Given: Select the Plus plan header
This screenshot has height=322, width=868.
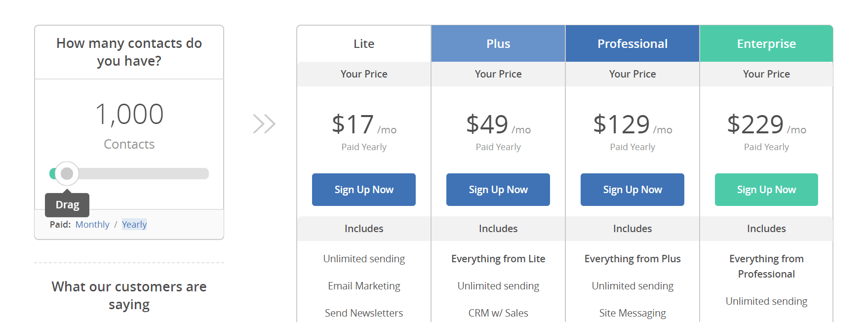Looking at the screenshot, I should coord(498,43).
